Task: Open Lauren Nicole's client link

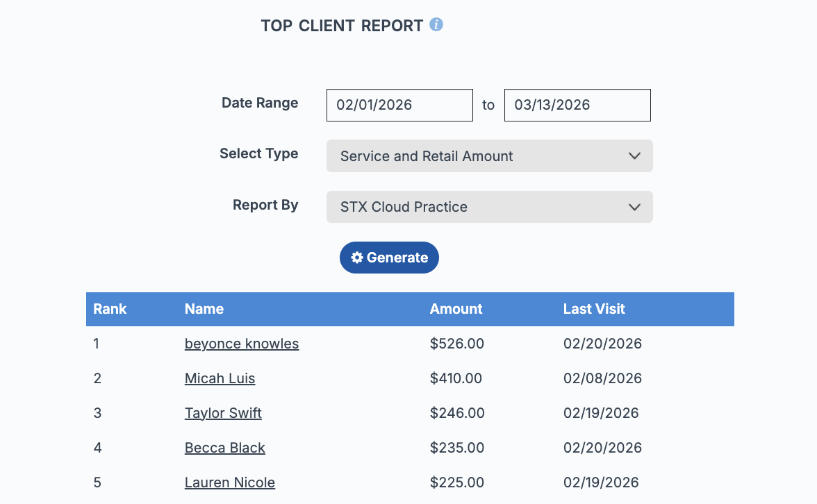Action: pos(230,482)
